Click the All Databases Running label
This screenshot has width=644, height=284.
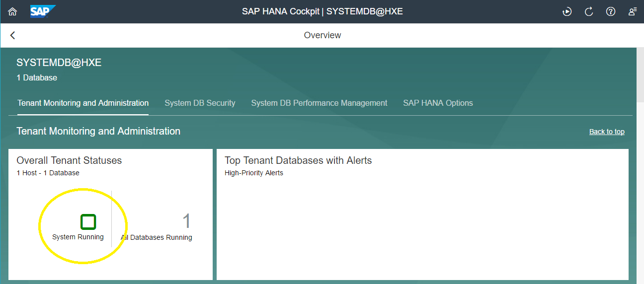click(157, 237)
